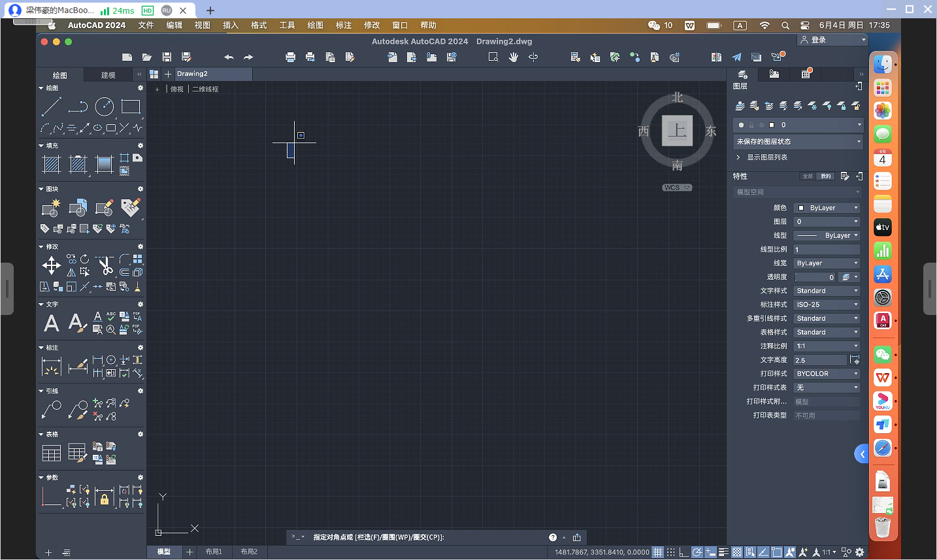Screen dimensions: 937x560
Task: Click the Save icon in toolbar
Action: pyautogui.click(x=167, y=58)
